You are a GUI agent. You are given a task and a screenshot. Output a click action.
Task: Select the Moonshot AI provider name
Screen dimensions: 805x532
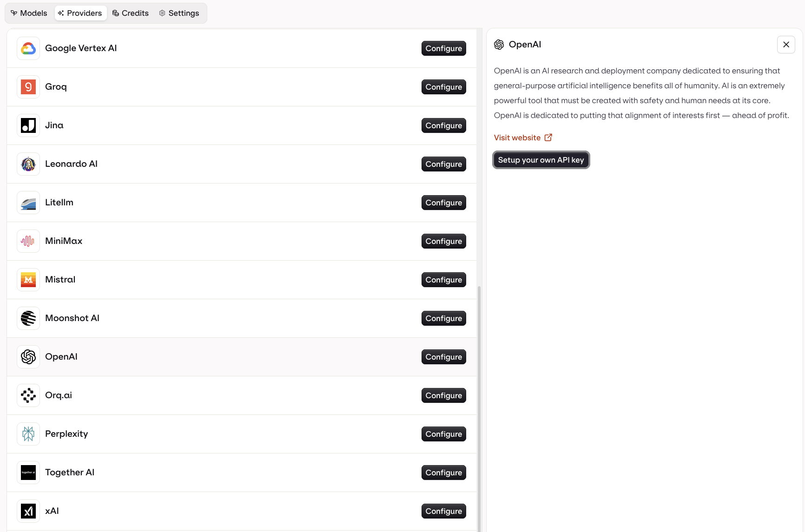[72, 318]
